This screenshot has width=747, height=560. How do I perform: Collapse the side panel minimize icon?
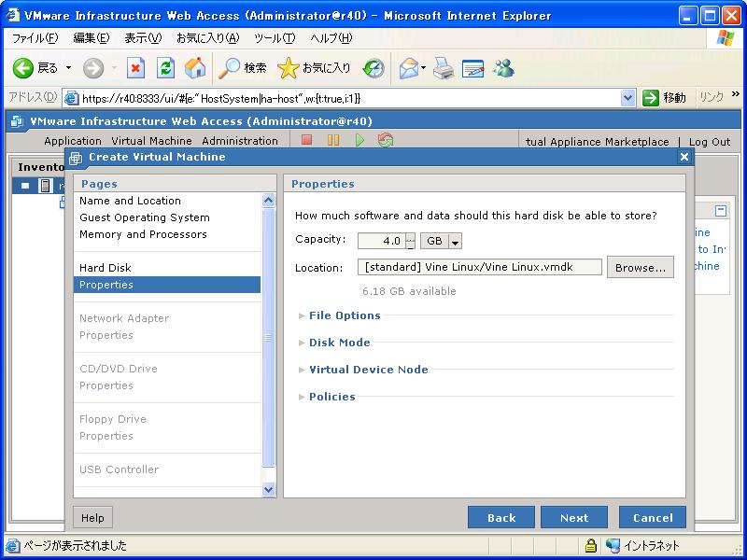point(721,211)
